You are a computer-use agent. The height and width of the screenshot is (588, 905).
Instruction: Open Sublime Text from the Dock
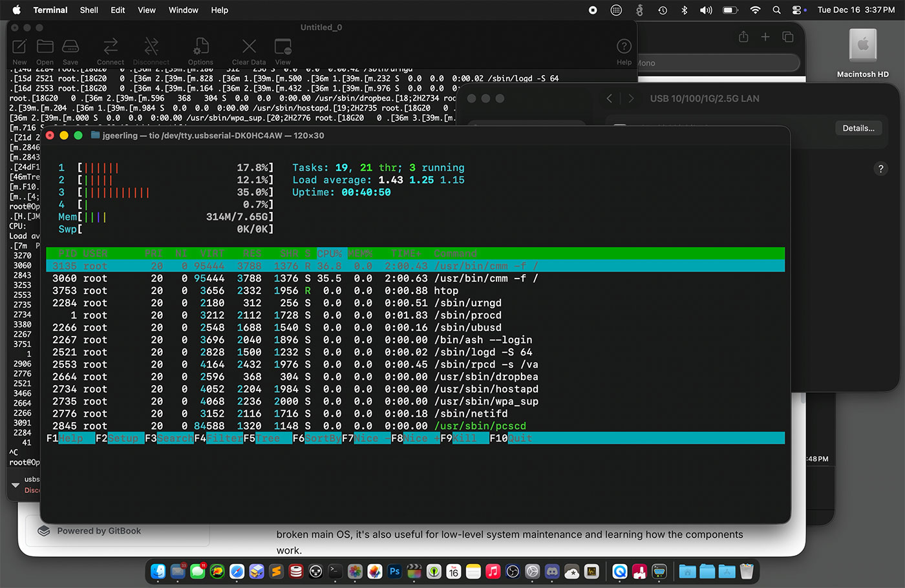(277, 571)
